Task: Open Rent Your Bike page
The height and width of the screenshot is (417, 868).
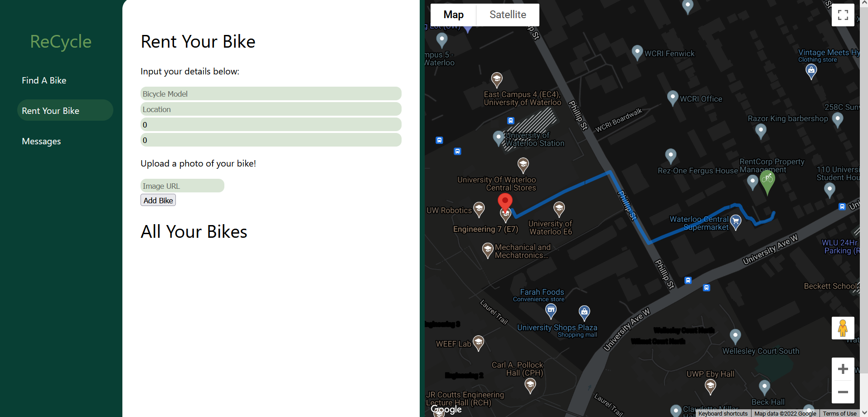Action: 65,110
